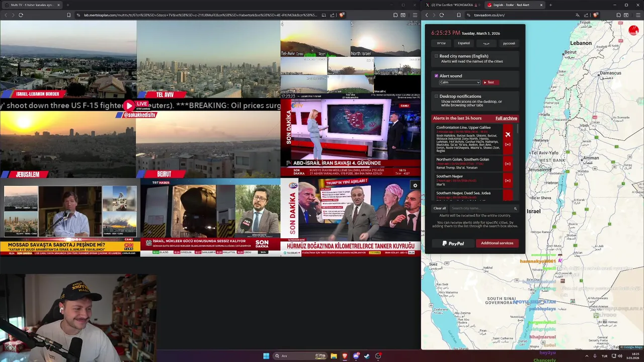Enable Desktop notifications checkbox
644x362 pixels.
pos(436,96)
